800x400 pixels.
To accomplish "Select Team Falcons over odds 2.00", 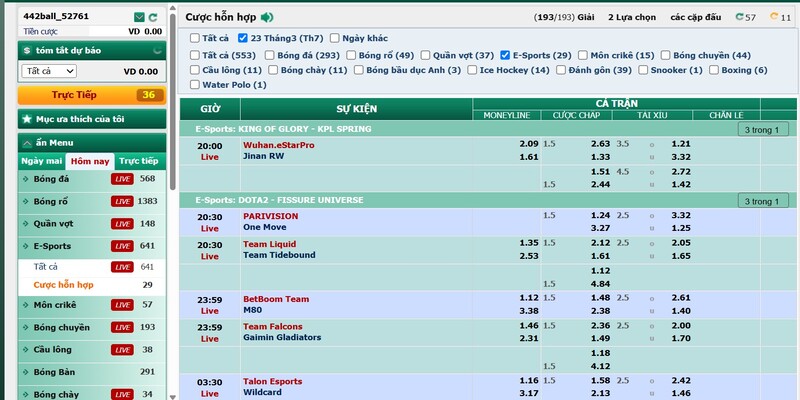I will [x=681, y=326].
